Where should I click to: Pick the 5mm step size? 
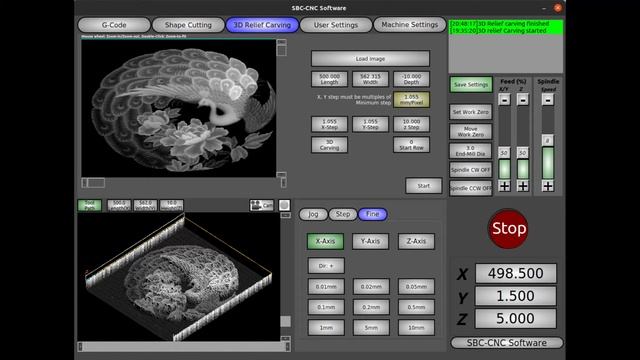point(371,327)
